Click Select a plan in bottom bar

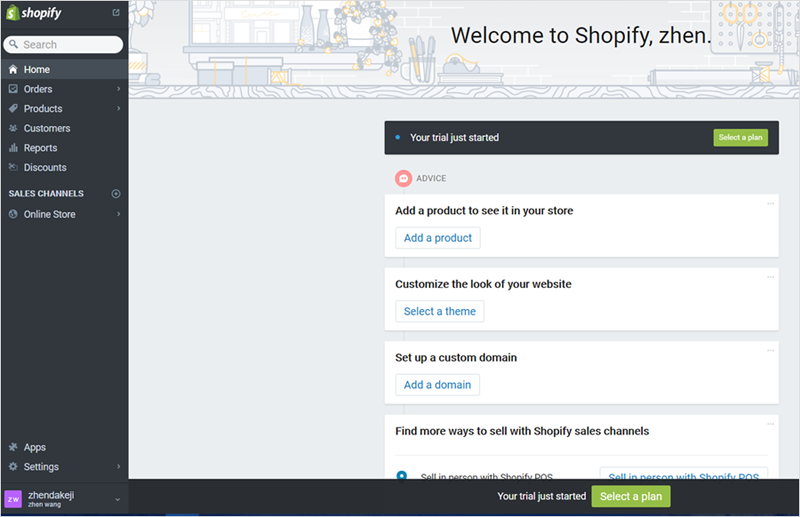tap(631, 496)
